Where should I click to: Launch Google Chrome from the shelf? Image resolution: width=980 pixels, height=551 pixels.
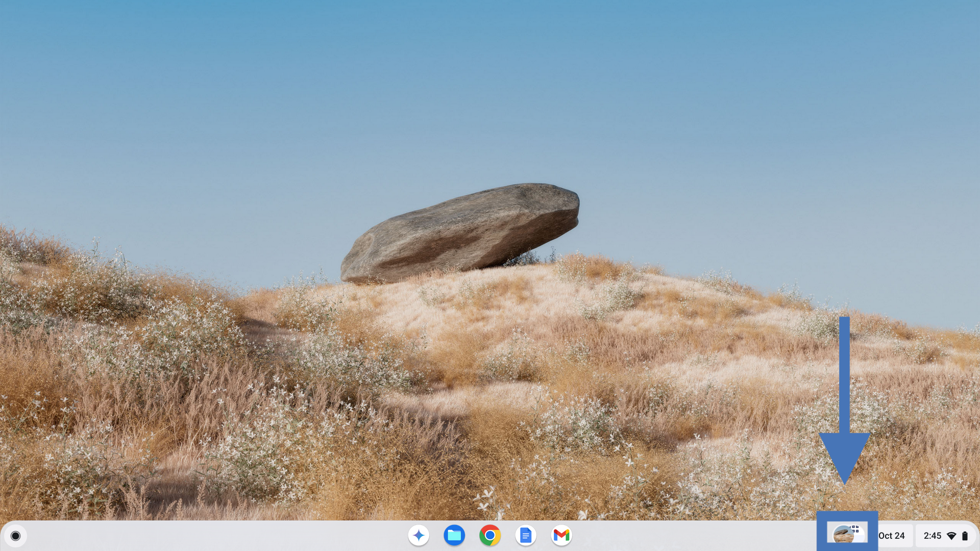click(x=490, y=535)
